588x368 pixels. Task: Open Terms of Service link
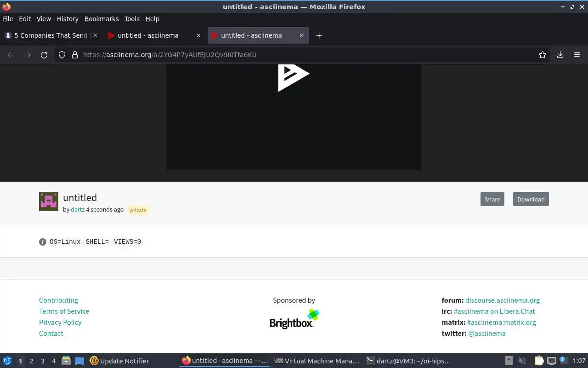pos(64,311)
